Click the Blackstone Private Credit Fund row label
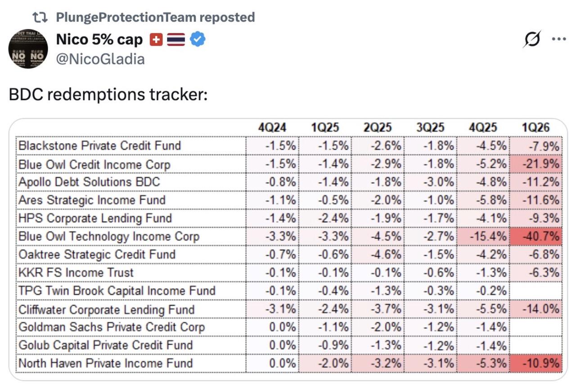This screenshot has height=392, width=576. pyautogui.click(x=99, y=146)
